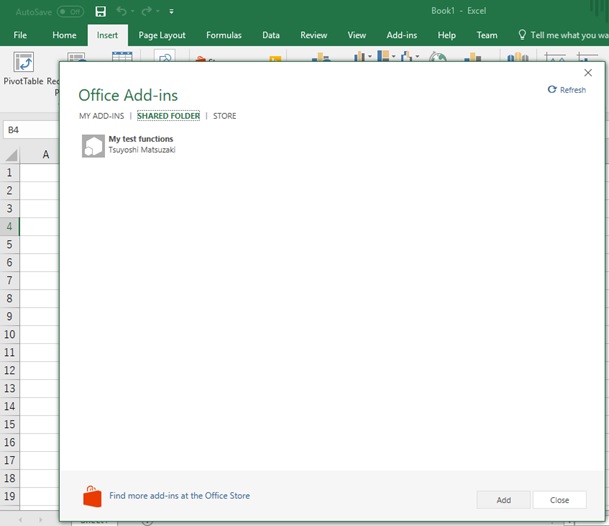Switch to the Home ribbon tab
Image resolution: width=609 pixels, height=526 pixels.
[x=64, y=35]
